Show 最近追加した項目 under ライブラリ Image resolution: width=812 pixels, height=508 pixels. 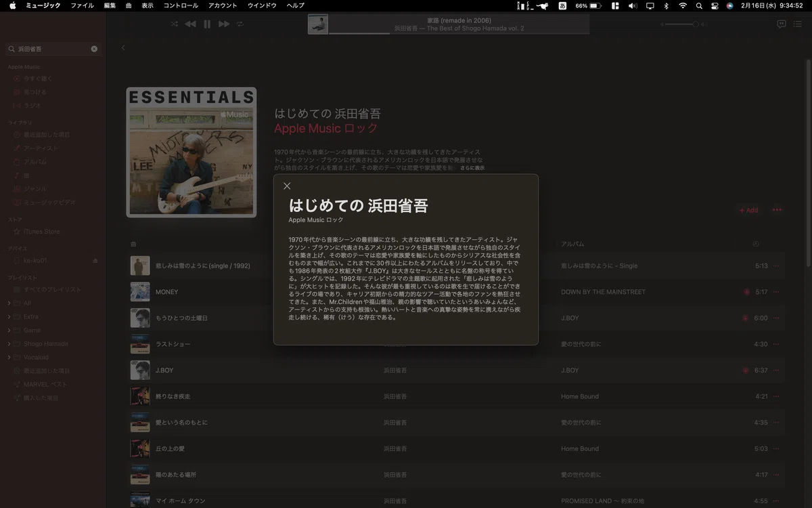click(47, 135)
